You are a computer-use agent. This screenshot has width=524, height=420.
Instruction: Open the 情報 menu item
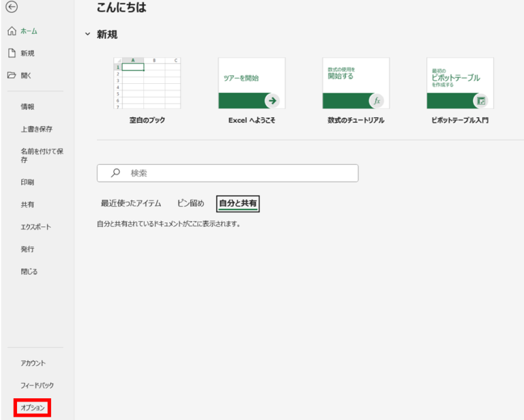click(27, 107)
